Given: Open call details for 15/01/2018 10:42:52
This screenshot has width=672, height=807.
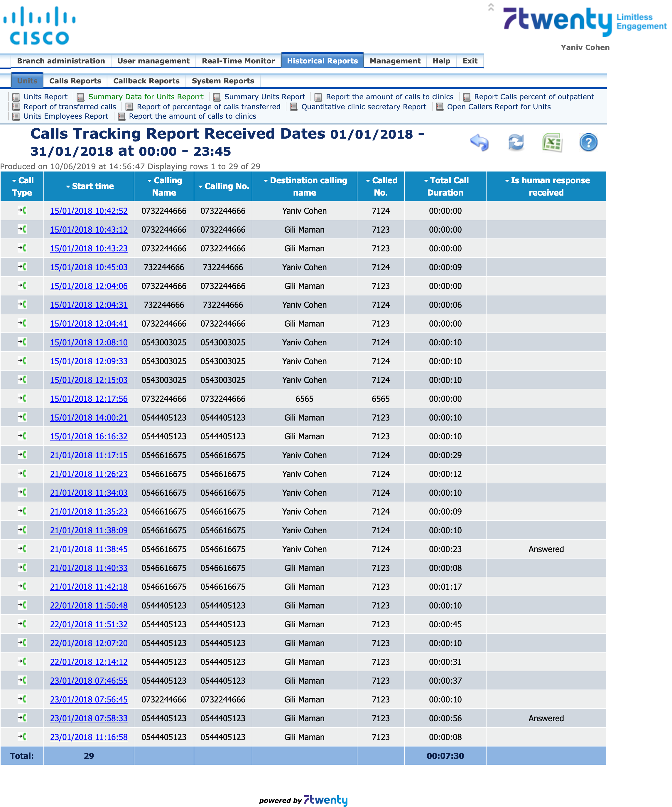Looking at the screenshot, I should pyautogui.click(x=89, y=211).
